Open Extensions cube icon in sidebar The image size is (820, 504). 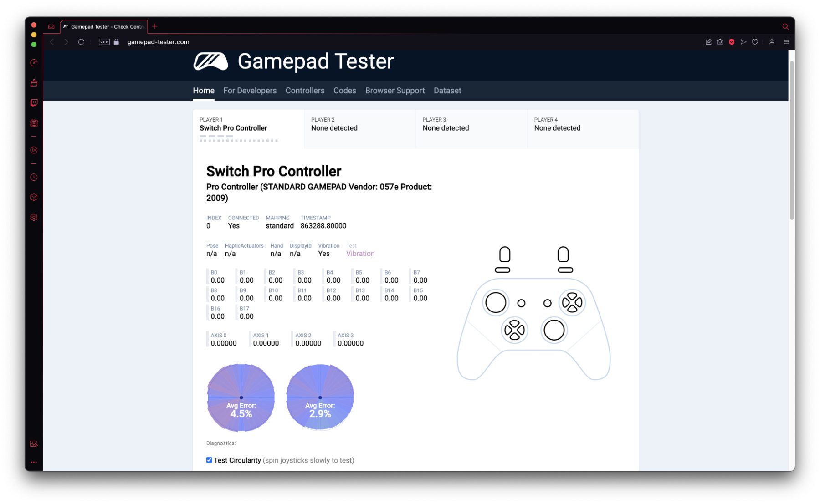tap(34, 198)
